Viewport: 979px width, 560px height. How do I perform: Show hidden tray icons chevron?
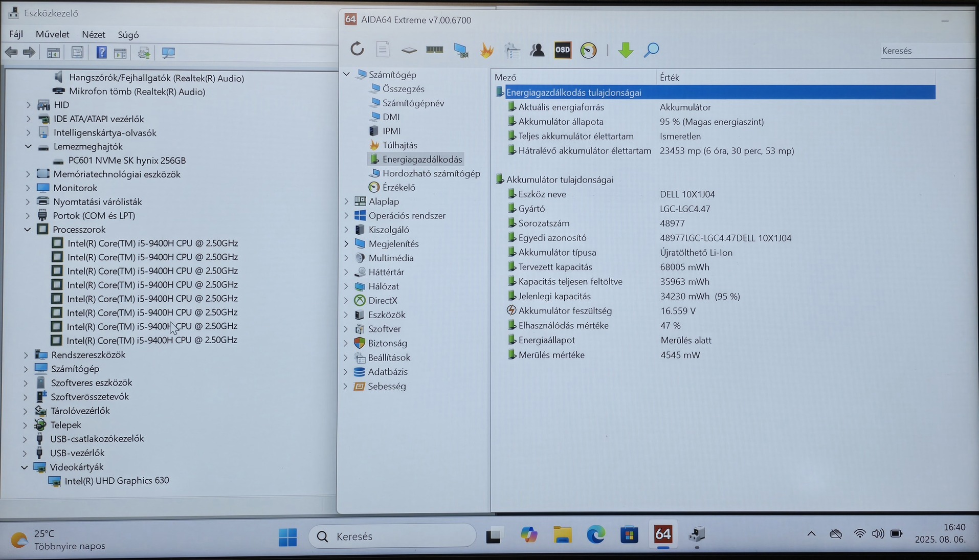click(811, 534)
